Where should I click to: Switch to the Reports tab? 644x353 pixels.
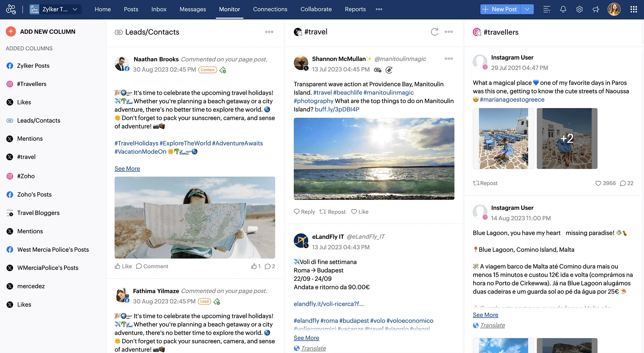(x=355, y=9)
